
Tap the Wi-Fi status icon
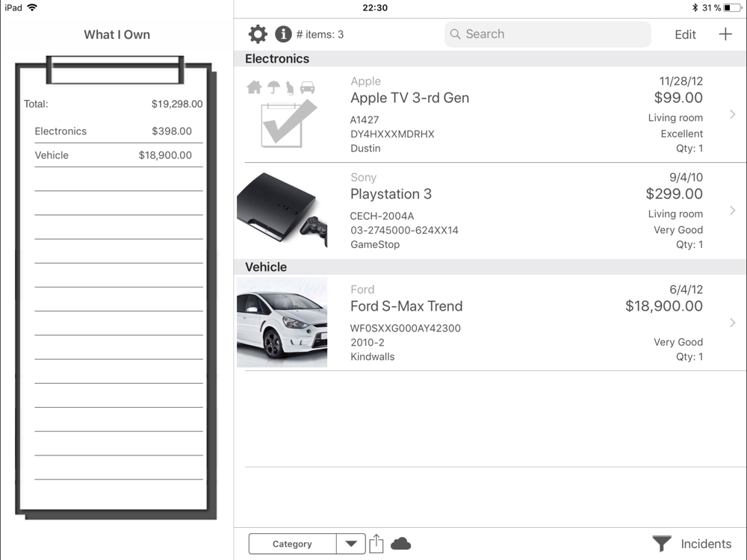(32, 7)
